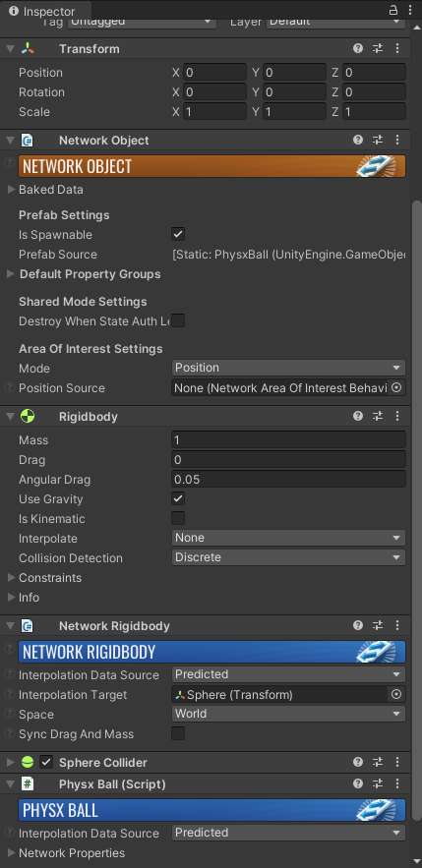Click the Mass input field
This screenshot has width=422, height=868.
[288, 440]
